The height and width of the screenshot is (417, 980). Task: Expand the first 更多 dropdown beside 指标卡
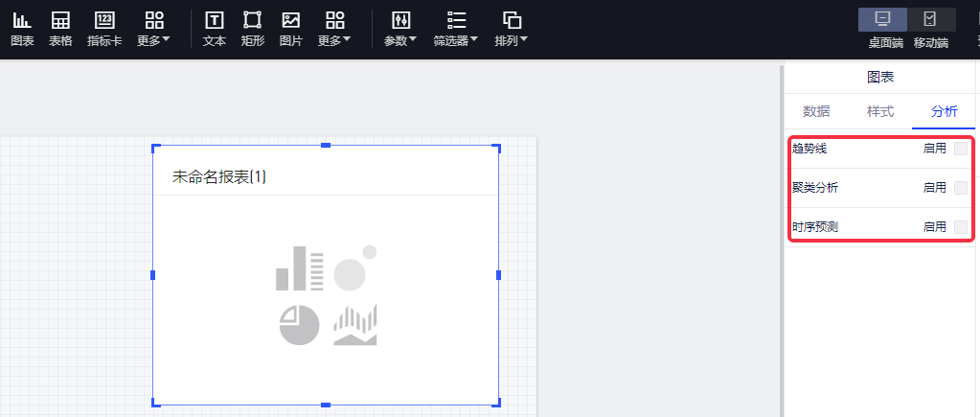153,28
